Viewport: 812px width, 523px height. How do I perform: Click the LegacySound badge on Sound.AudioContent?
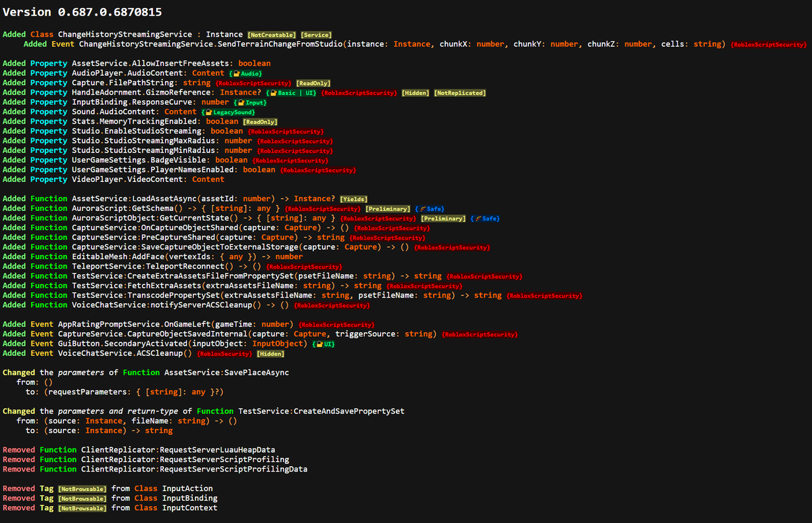(x=229, y=112)
